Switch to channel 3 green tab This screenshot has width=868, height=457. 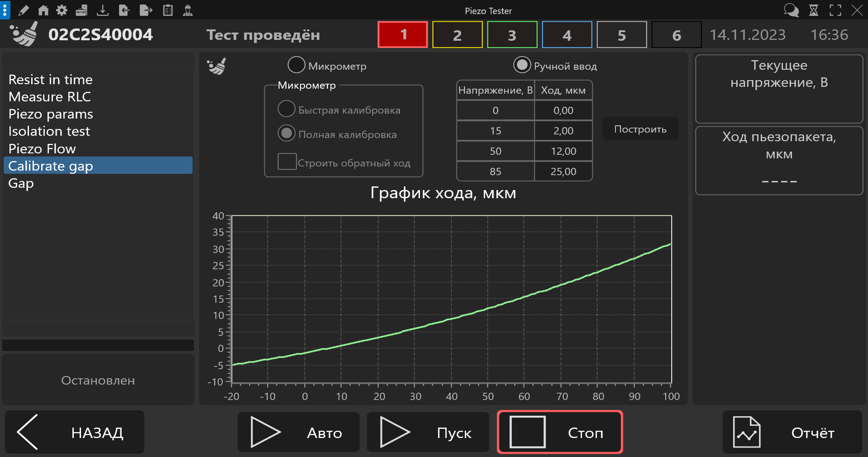point(512,35)
